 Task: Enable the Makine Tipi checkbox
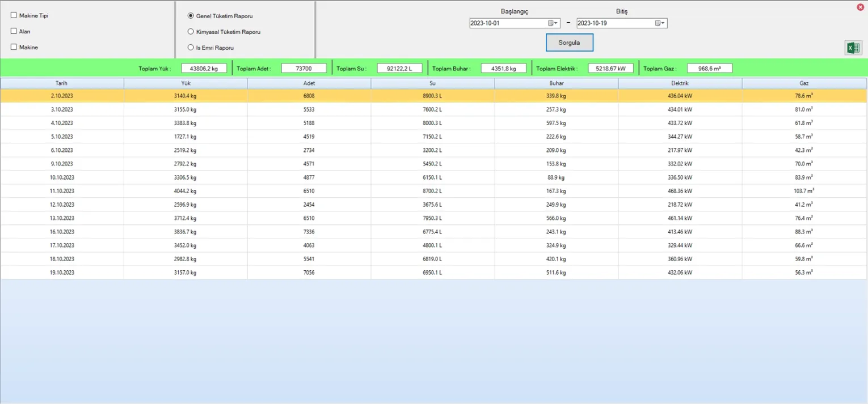[x=14, y=15]
